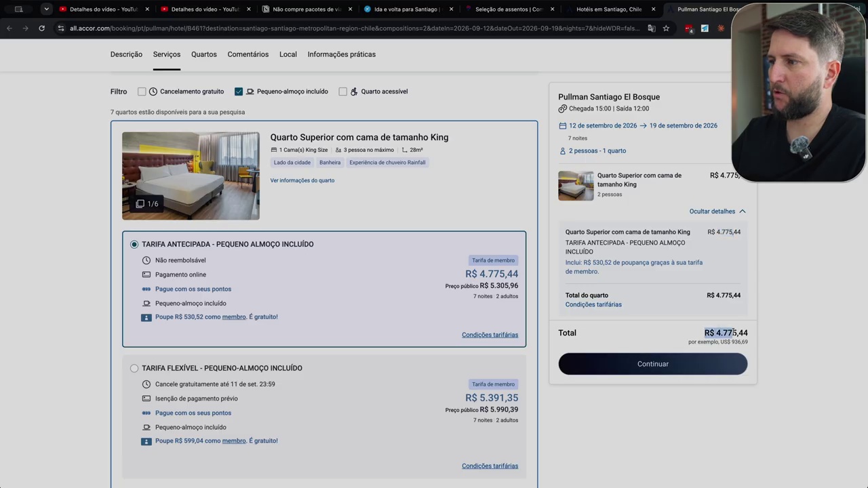The width and height of the screenshot is (868, 488).
Task: Open the browser tab search dropdown arrow
Action: pyautogui.click(x=46, y=9)
